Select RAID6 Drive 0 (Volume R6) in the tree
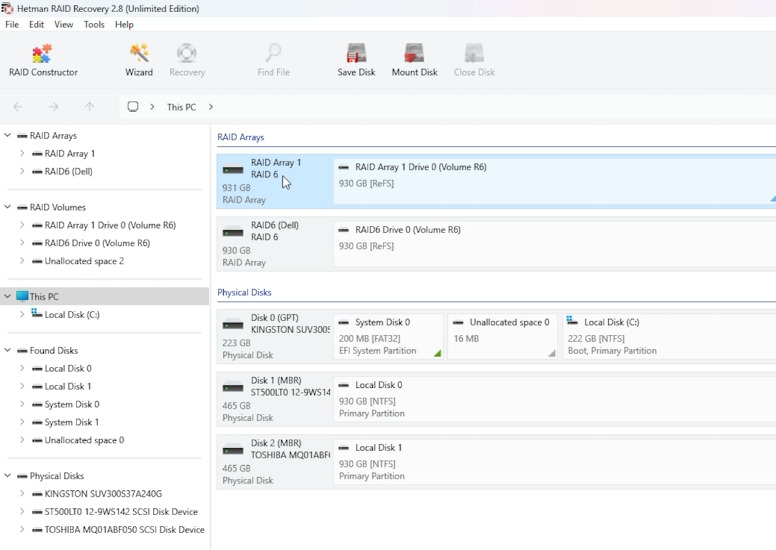 coord(97,243)
